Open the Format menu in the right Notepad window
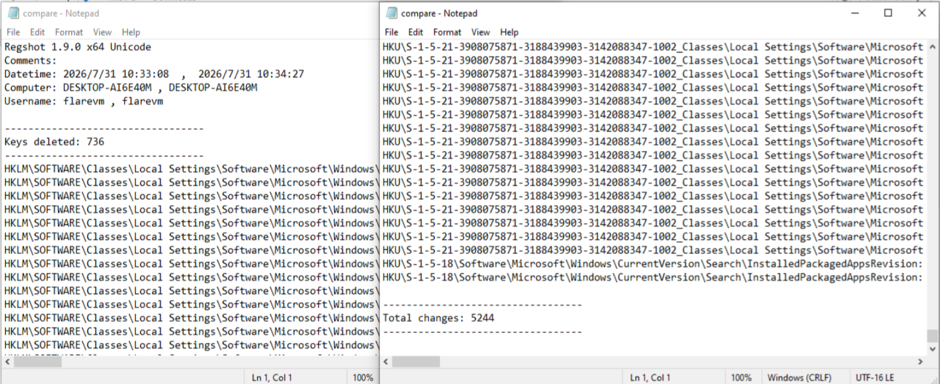 (x=447, y=32)
